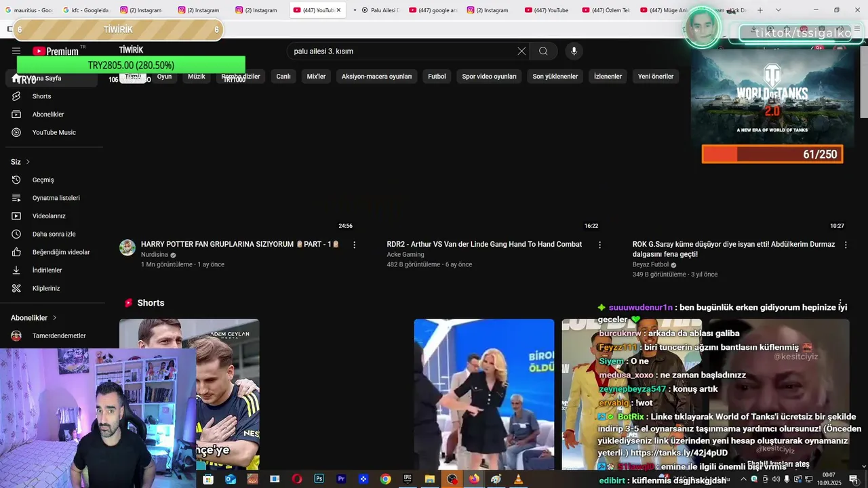Select the Yeni öneriler chip
Screen dimensions: 868x488
pos(656,77)
